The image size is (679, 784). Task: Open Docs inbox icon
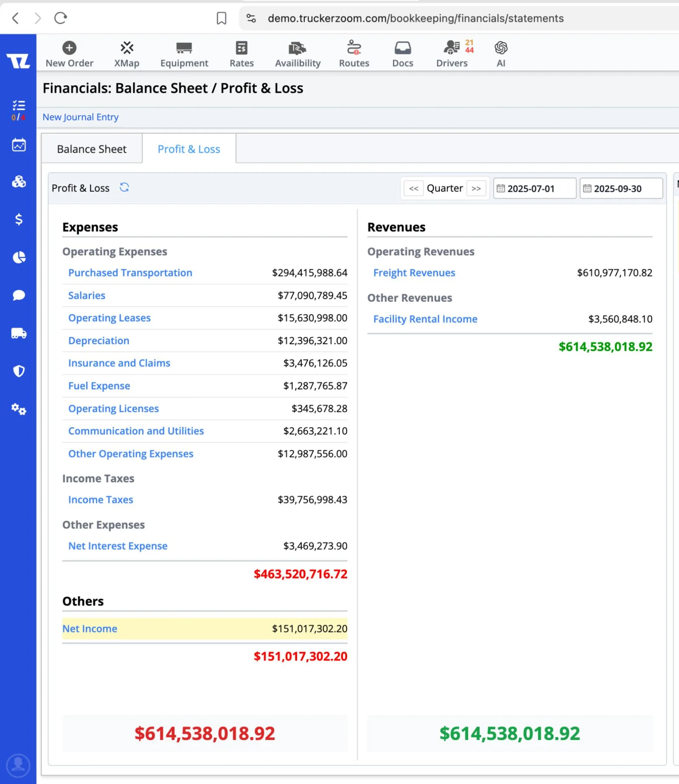(x=402, y=48)
